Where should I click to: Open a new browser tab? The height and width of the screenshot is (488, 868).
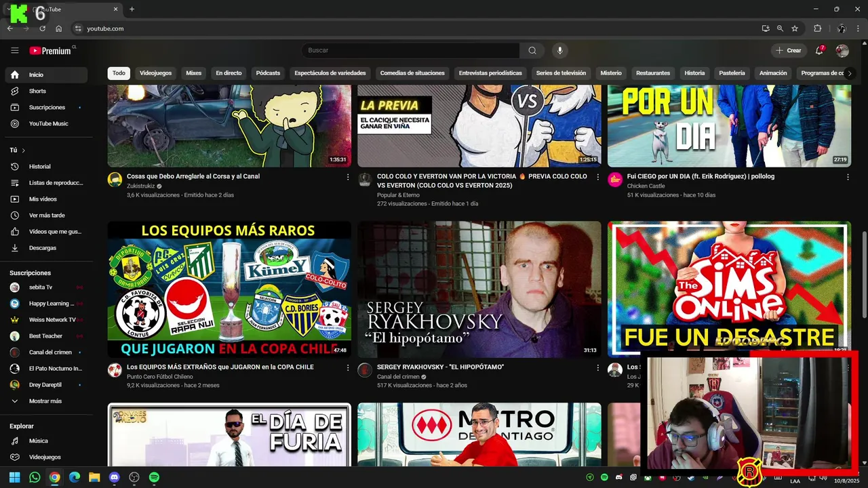132,9
